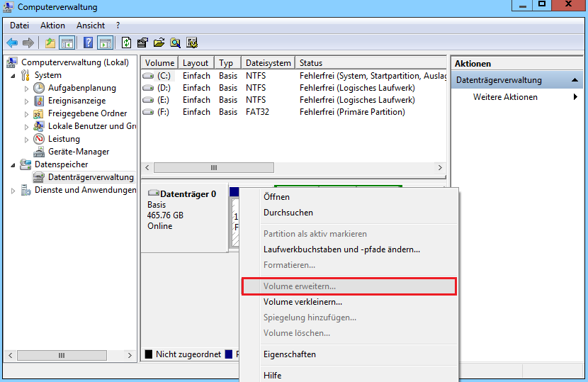Click the Ereignisanzeige icon in tree
The width and height of the screenshot is (588, 382).
(39, 101)
